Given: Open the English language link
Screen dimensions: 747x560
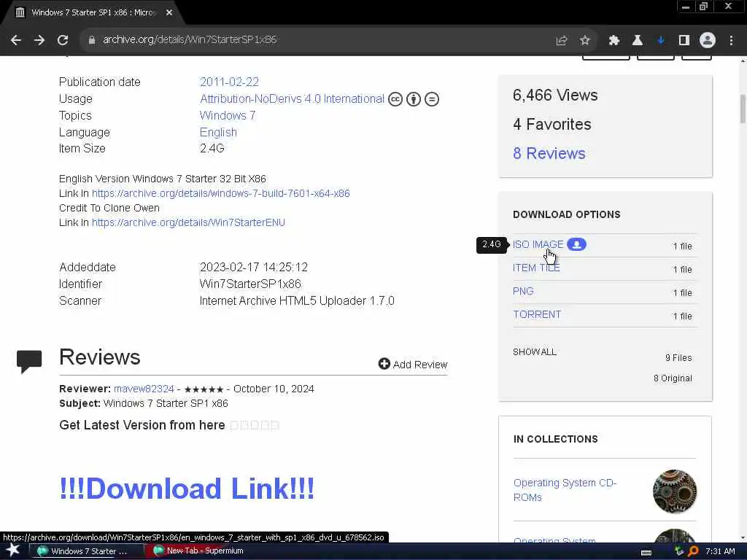Looking at the screenshot, I should pos(218,133).
